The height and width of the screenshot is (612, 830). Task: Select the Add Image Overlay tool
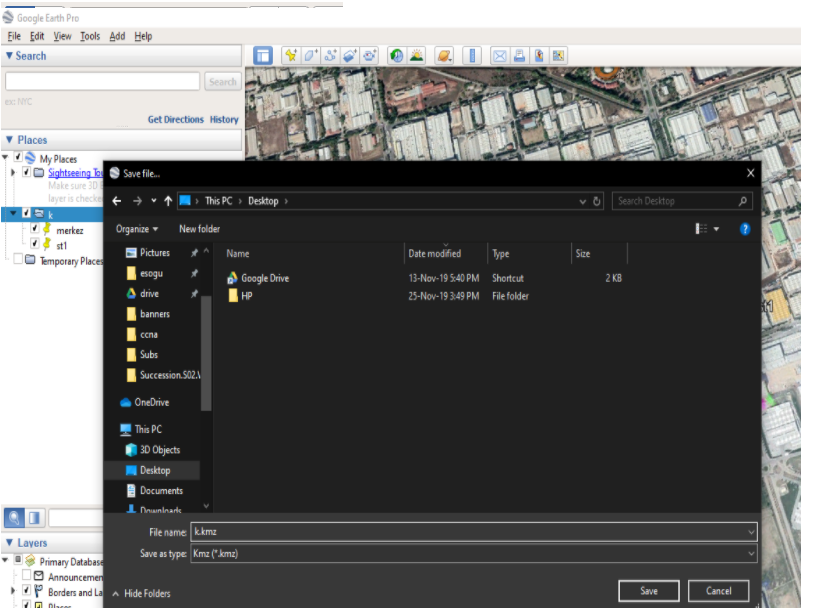(349, 56)
